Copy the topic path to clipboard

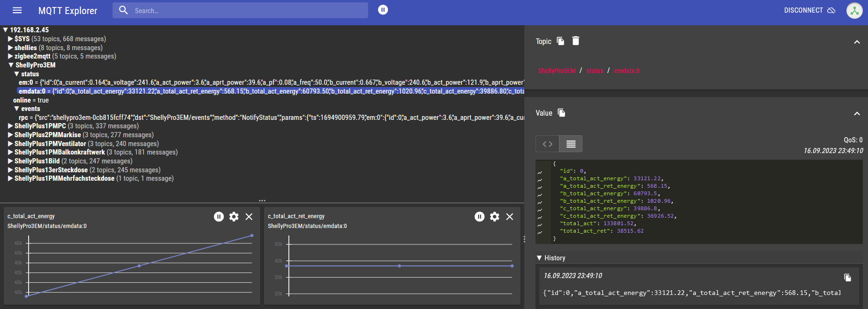pos(560,41)
